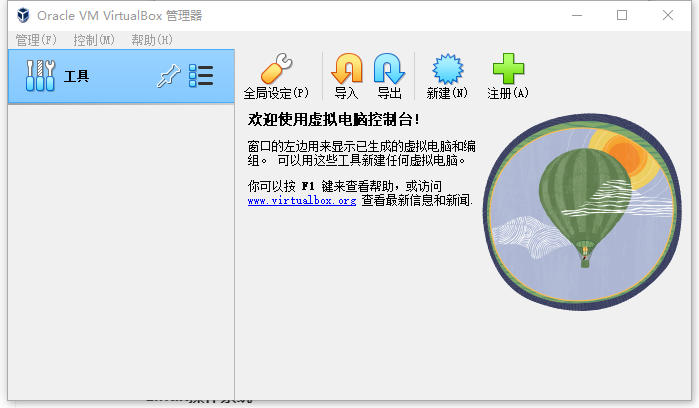The height and width of the screenshot is (408, 699).
Task: Open the 全局设定(P) global preferences
Action: [276, 76]
